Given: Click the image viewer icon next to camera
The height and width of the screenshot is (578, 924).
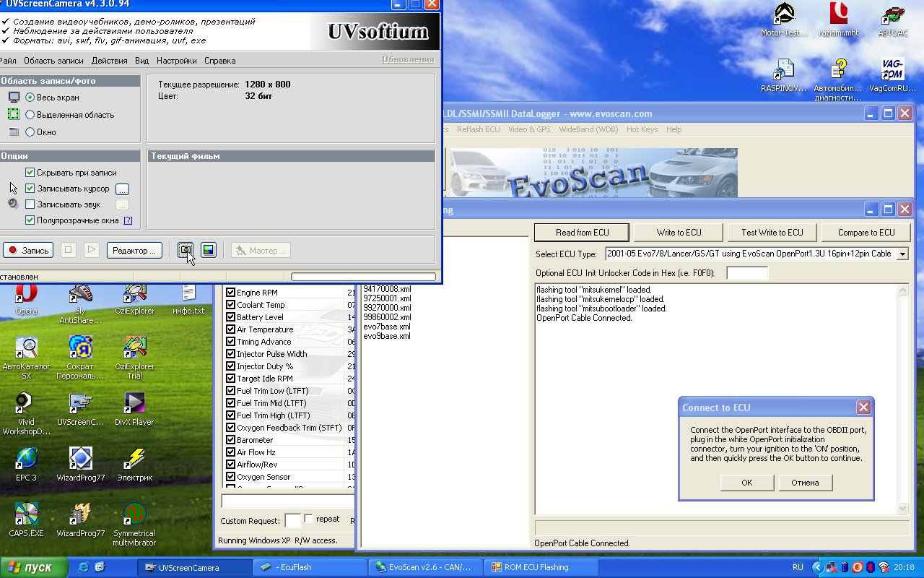Looking at the screenshot, I should pos(209,250).
